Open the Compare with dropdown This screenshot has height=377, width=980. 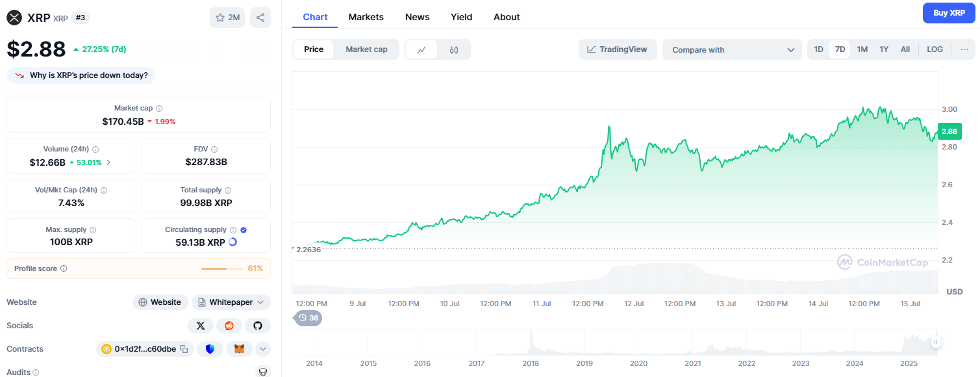pos(733,49)
